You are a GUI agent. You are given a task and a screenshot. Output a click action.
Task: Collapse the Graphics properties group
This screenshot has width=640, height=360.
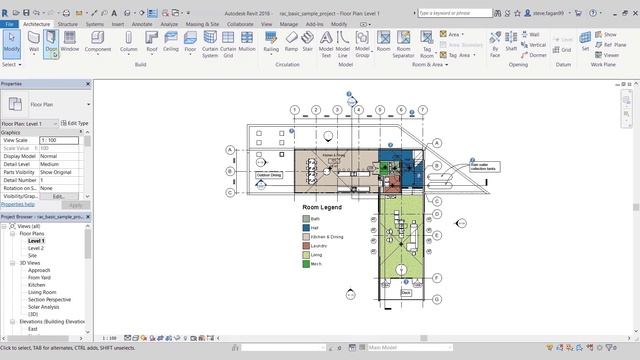click(81, 132)
